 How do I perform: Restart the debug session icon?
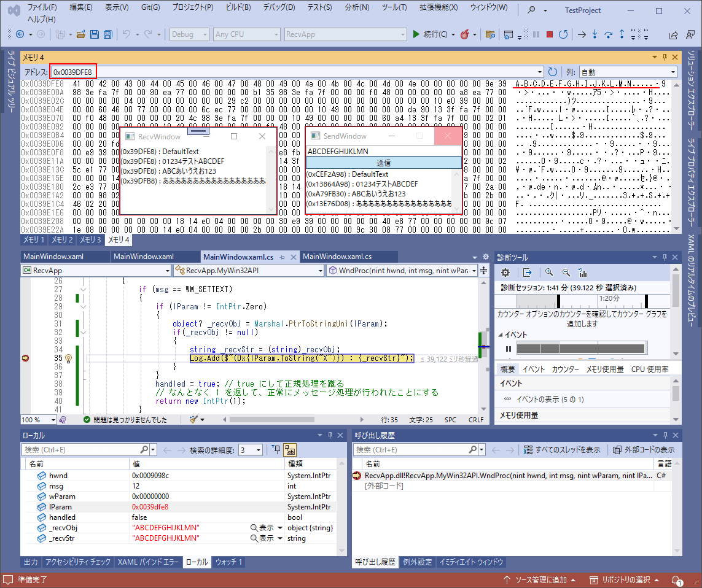coord(564,34)
